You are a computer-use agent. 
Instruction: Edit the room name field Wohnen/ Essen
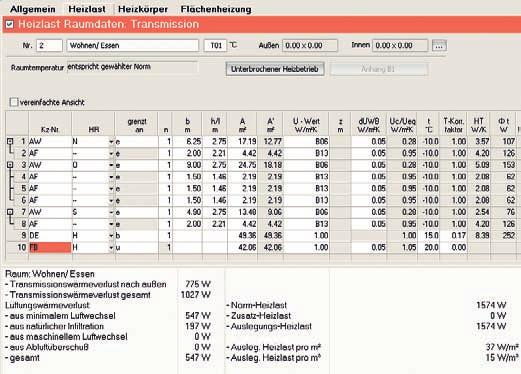click(132, 45)
